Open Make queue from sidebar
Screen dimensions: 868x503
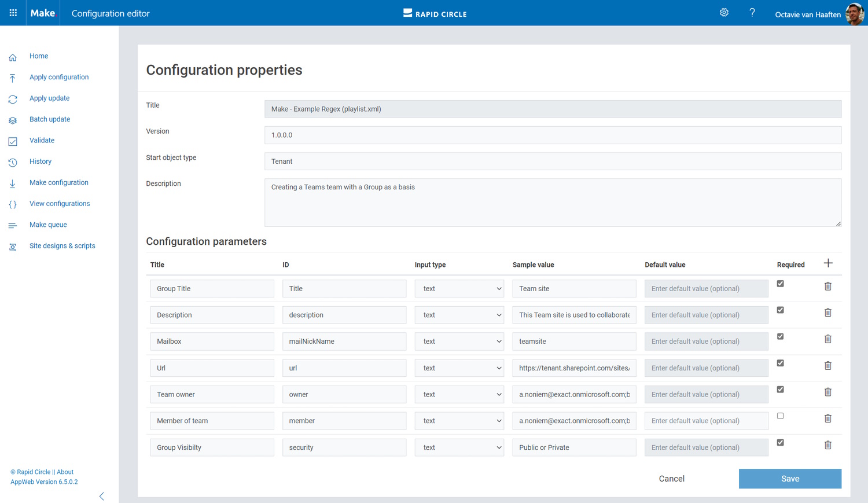[48, 225]
